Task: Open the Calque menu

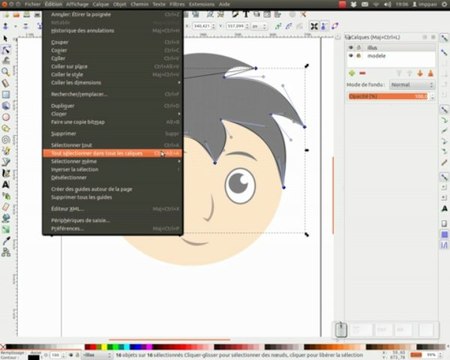Action: [x=101, y=4]
